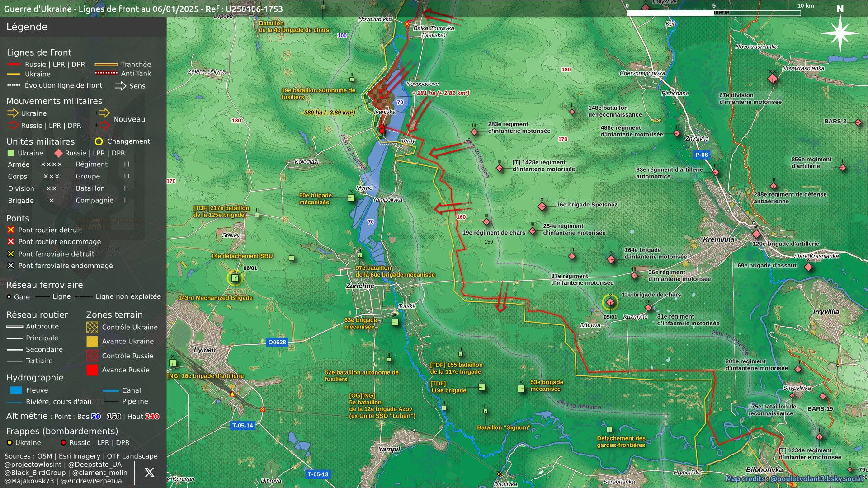868x488 pixels.
Task: Click the 856e régiment d'artillerie marker
Action: [x=843, y=168]
